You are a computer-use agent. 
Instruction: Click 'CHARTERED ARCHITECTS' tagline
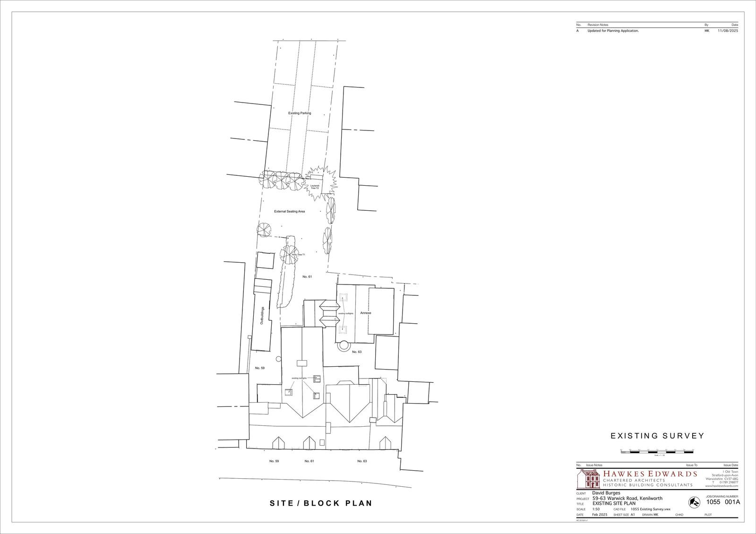pos(634,480)
